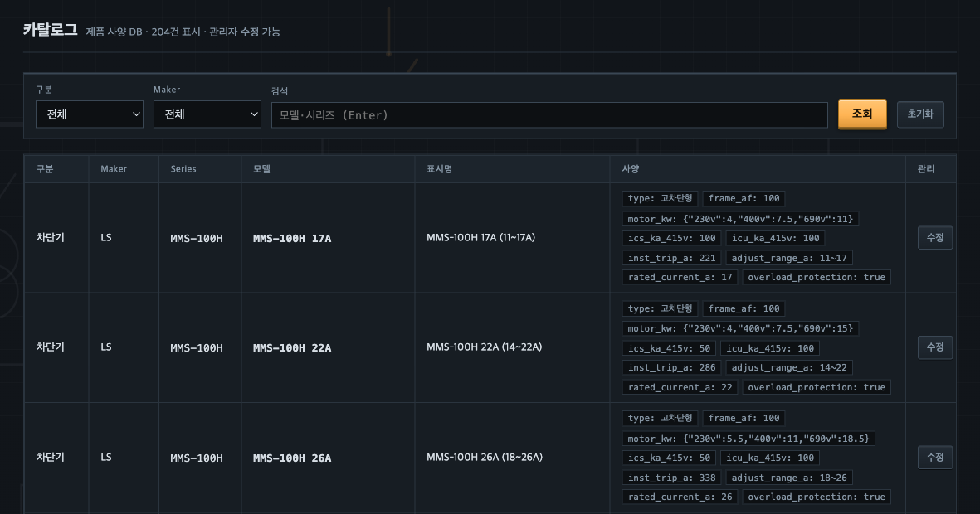The image size is (980, 514).
Task: Click the adjust_range_a: 14~22 tag
Action: click(x=789, y=367)
